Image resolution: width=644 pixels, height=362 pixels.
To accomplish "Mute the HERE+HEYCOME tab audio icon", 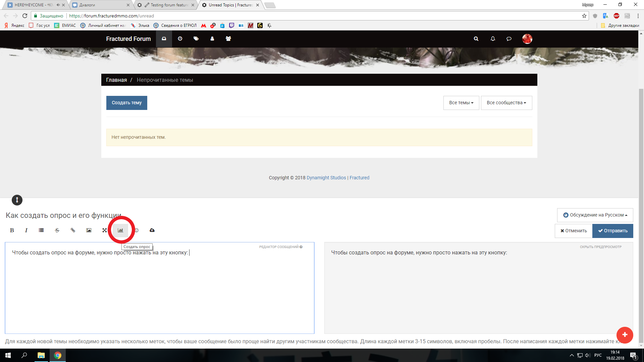I will (x=58, y=5).
